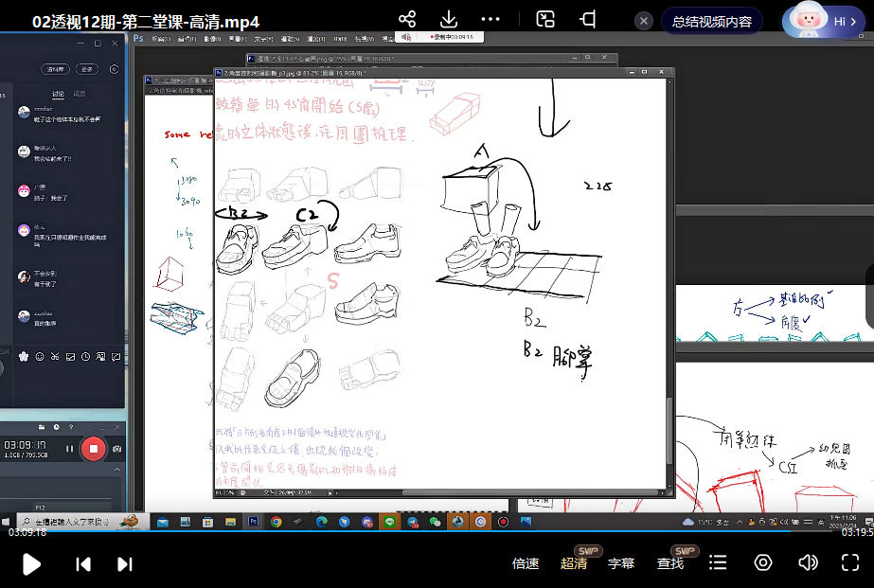Click the share icon in top bar

tap(407, 20)
